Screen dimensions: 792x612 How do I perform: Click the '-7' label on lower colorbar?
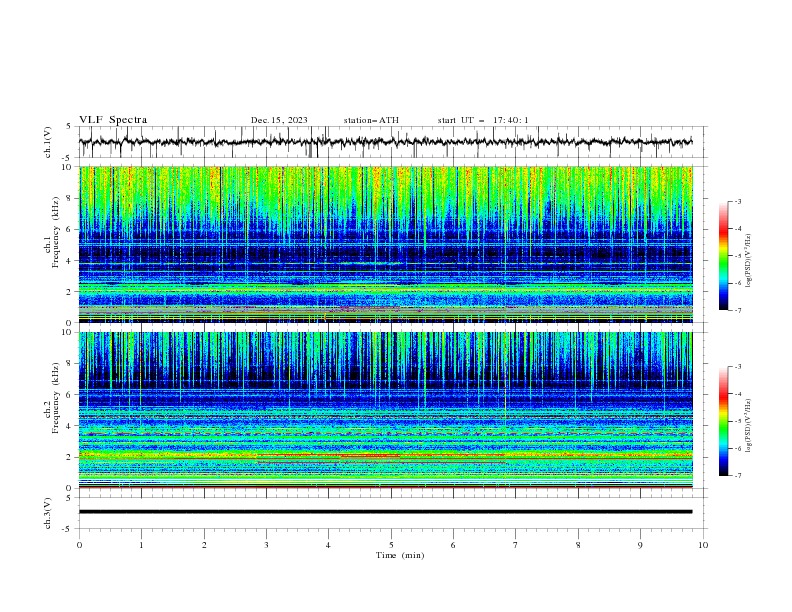pyautogui.click(x=737, y=476)
